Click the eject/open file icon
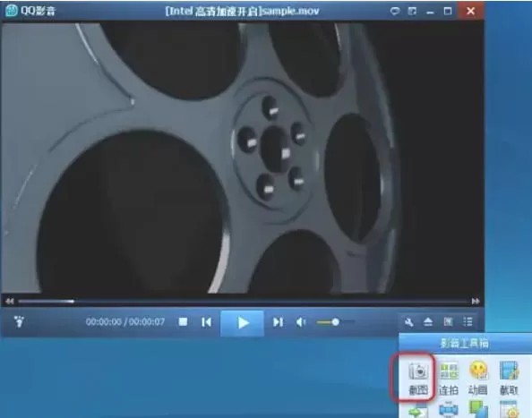Image resolution: width=532 pixels, height=418 pixels. [x=428, y=322]
